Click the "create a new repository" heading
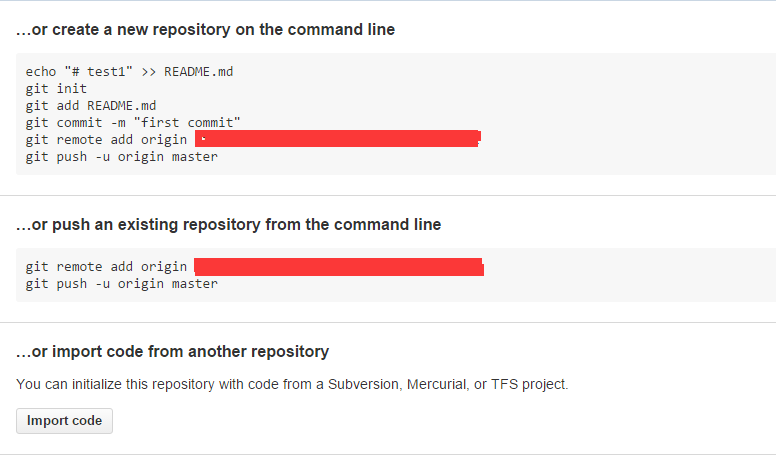 (205, 30)
